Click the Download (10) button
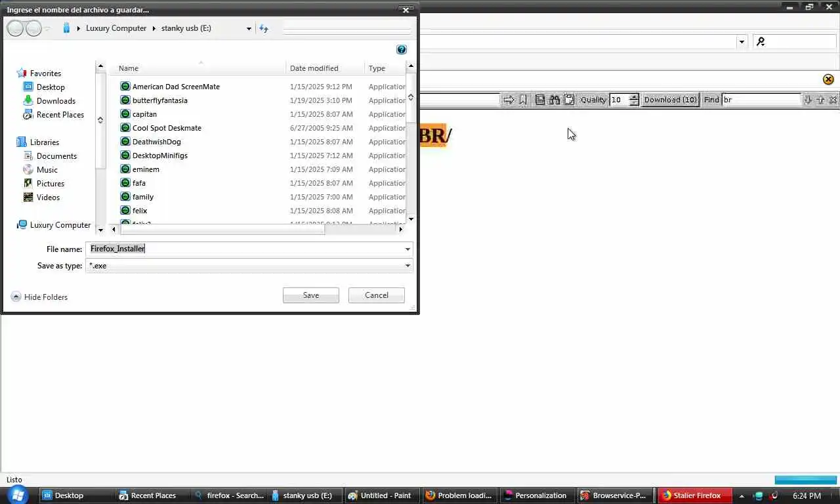Image resolution: width=840 pixels, height=504 pixels. 670,100
